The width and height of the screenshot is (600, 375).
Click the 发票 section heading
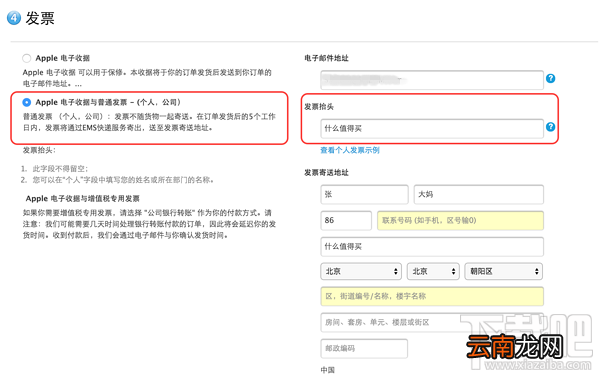coord(40,18)
